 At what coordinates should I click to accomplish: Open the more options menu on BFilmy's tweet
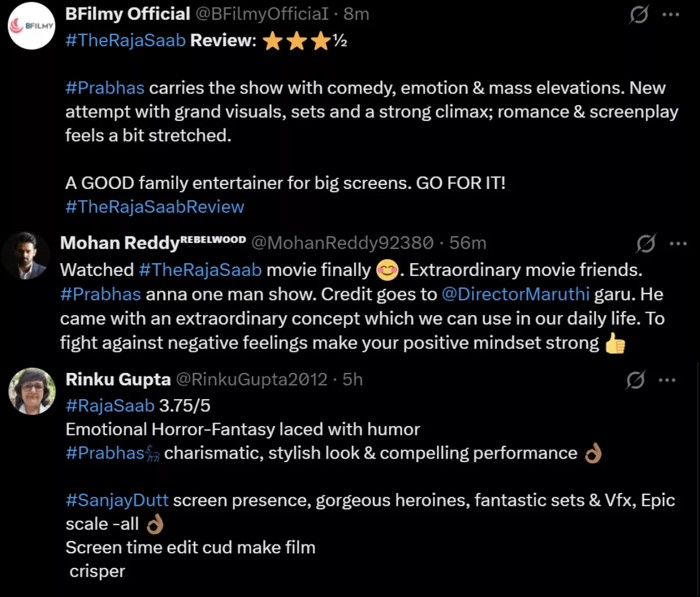tap(670, 13)
